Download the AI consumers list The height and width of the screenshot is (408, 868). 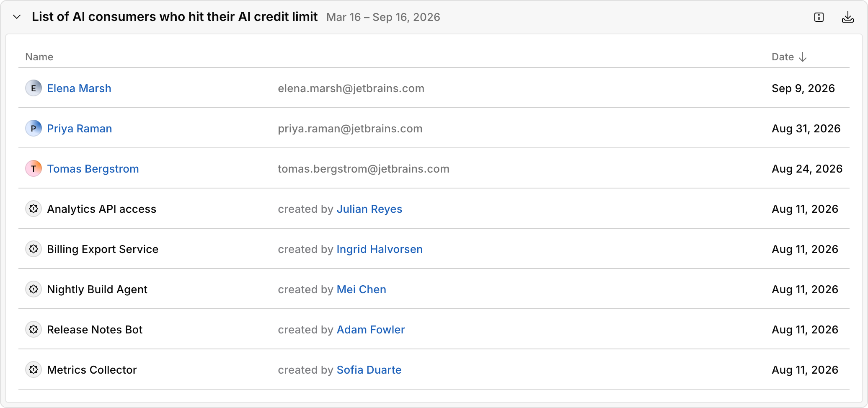(847, 17)
